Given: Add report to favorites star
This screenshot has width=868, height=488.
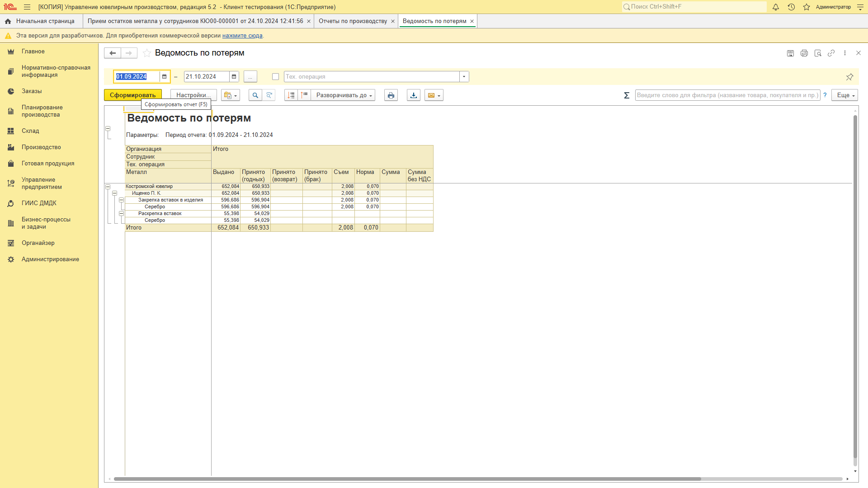Looking at the screenshot, I should pyautogui.click(x=147, y=53).
